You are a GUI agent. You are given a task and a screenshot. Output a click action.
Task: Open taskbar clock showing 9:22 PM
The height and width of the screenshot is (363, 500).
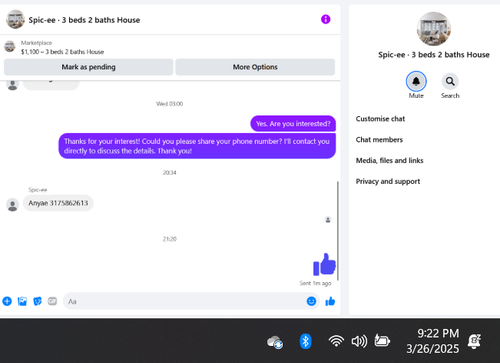[x=433, y=341]
